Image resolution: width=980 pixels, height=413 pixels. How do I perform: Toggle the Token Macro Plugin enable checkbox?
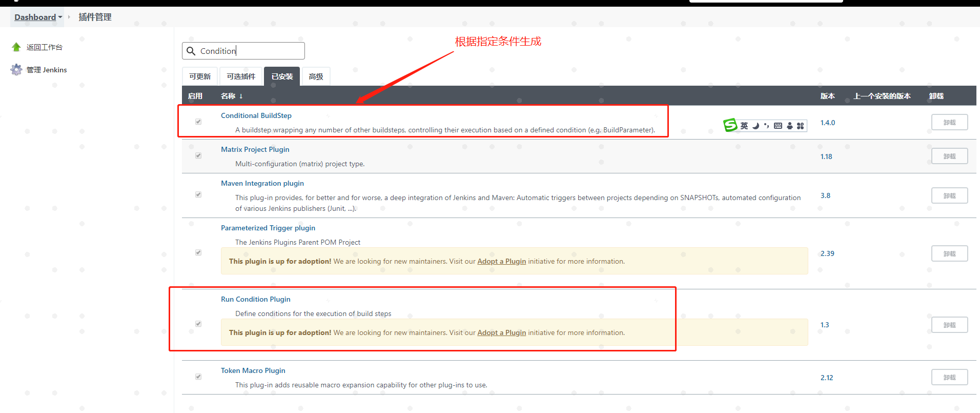(198, 377)
